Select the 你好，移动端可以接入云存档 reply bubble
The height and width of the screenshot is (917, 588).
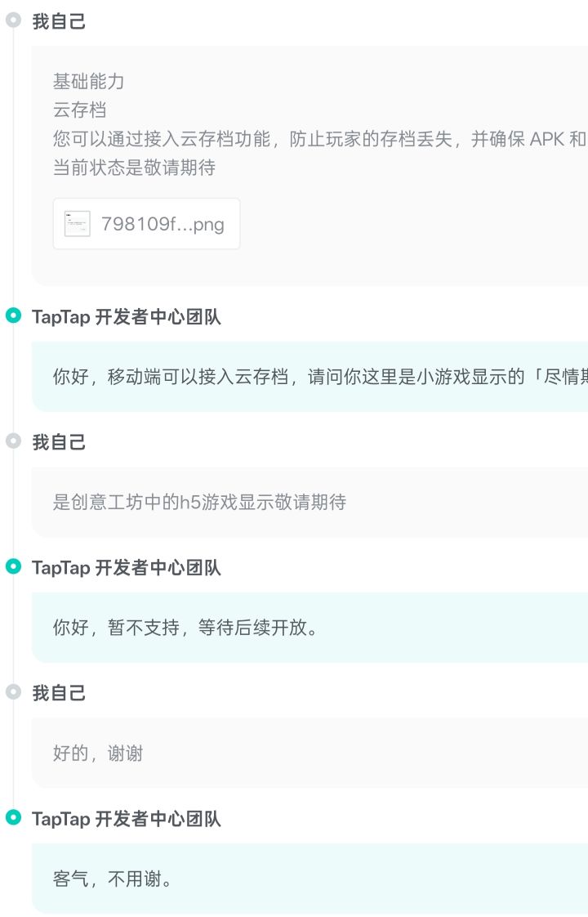[310, 377]
